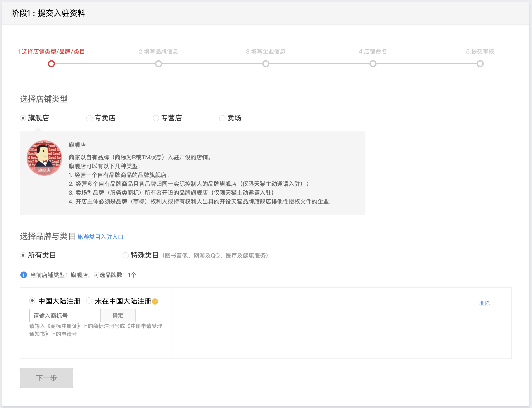532x408 pixels.
Task: Select the 旗舰店 radio button
Action: 23,118
